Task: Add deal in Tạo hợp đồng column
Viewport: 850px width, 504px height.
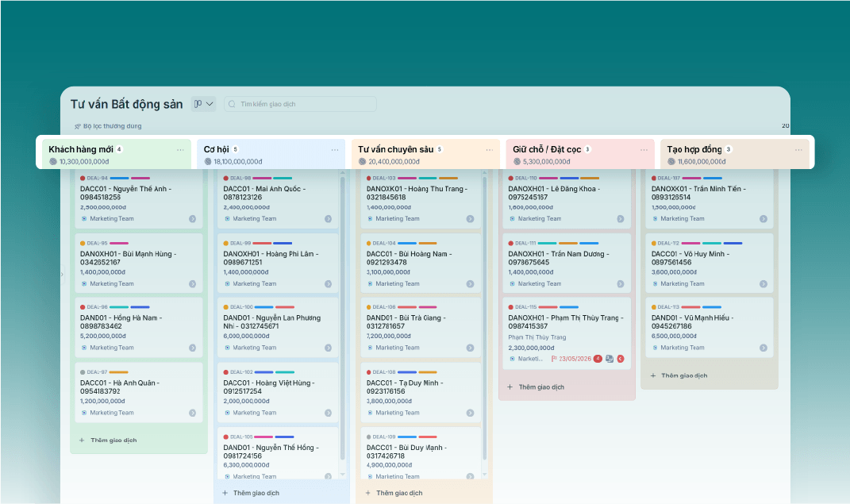Action: pyautogui.click(x=679, y=375)
